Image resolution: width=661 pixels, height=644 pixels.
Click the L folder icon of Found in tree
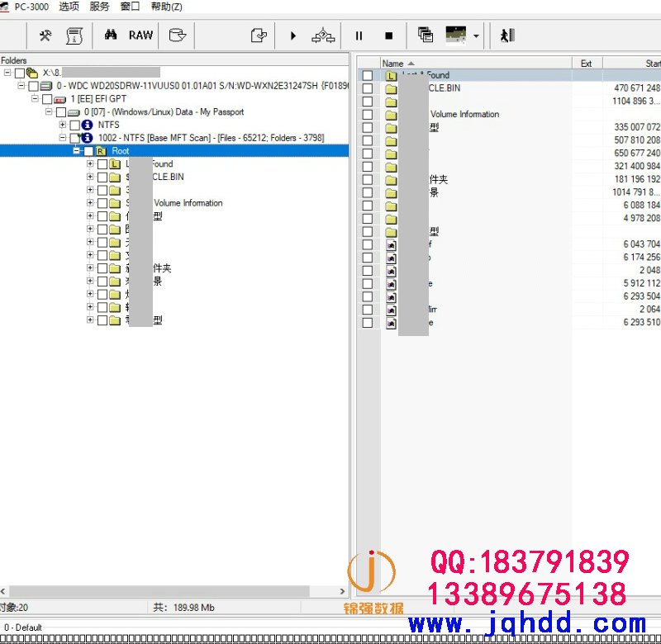[x=115, y=163]
